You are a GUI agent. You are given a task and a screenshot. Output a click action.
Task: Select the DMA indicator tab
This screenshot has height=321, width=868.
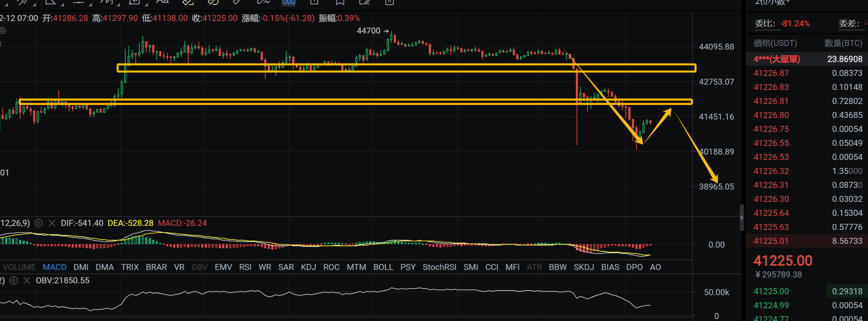tap(105, 267)
